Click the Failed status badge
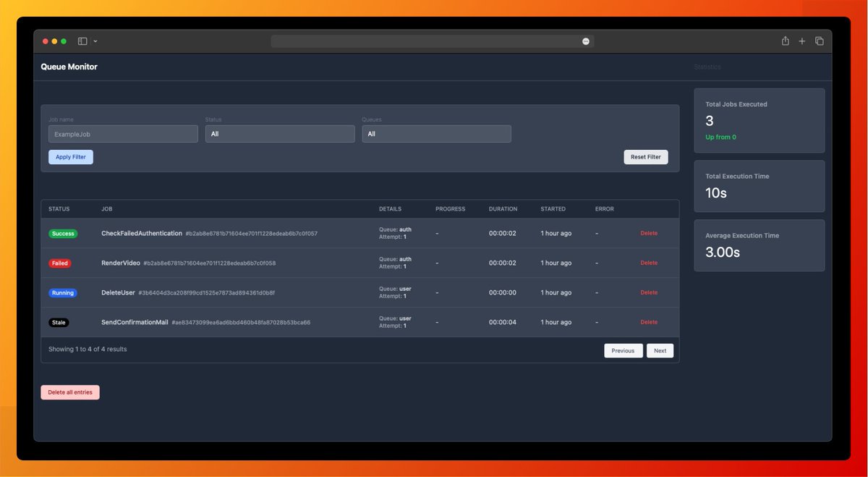This screenshot has height=477, width=868. click(60, 263)
